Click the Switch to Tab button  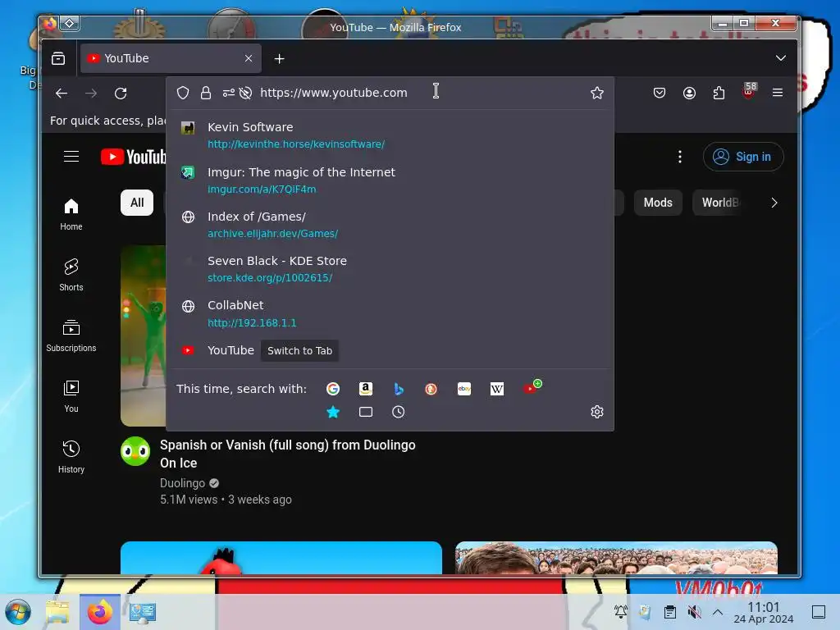(x=299, y=351)
